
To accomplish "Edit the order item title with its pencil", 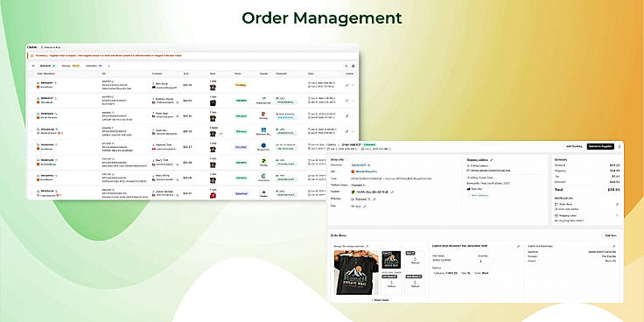I will 518,246.
